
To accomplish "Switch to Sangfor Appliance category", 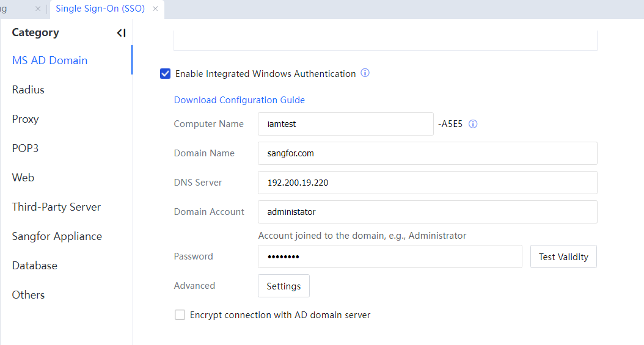I will 57,236.
